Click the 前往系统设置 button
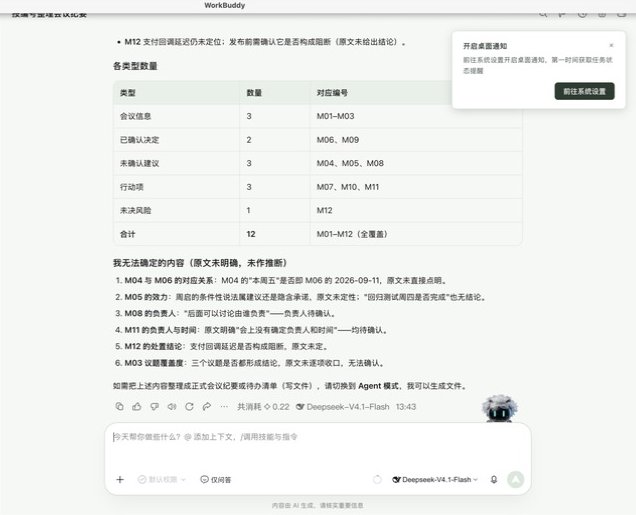This screenshot has height=515, width=636. (584, 91)
